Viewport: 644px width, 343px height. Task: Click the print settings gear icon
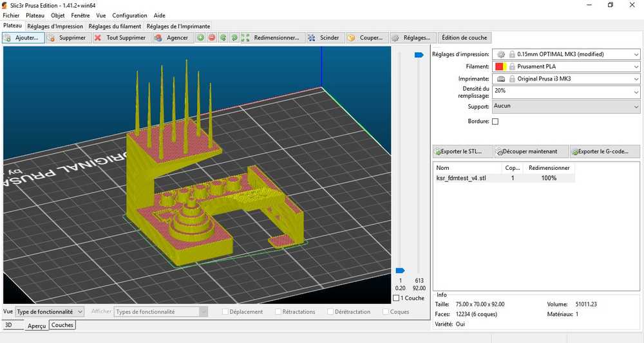[x=500, y=54]
